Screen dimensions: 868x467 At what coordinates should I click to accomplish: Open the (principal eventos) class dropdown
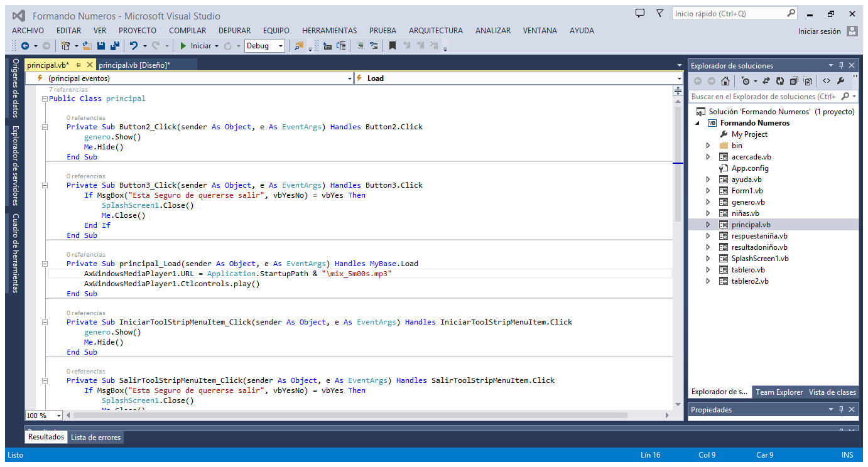pyautogui.click(x=350, y=78)
